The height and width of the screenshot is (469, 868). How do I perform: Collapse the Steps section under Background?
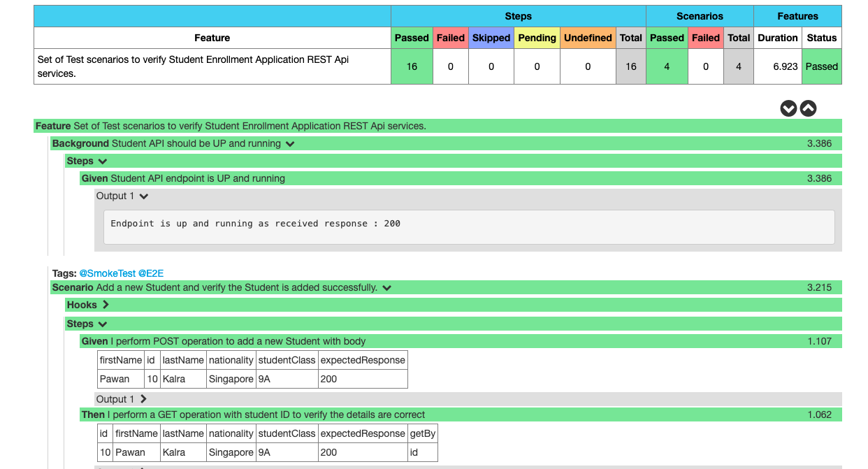pyautogui.click(x=102, y=161)
